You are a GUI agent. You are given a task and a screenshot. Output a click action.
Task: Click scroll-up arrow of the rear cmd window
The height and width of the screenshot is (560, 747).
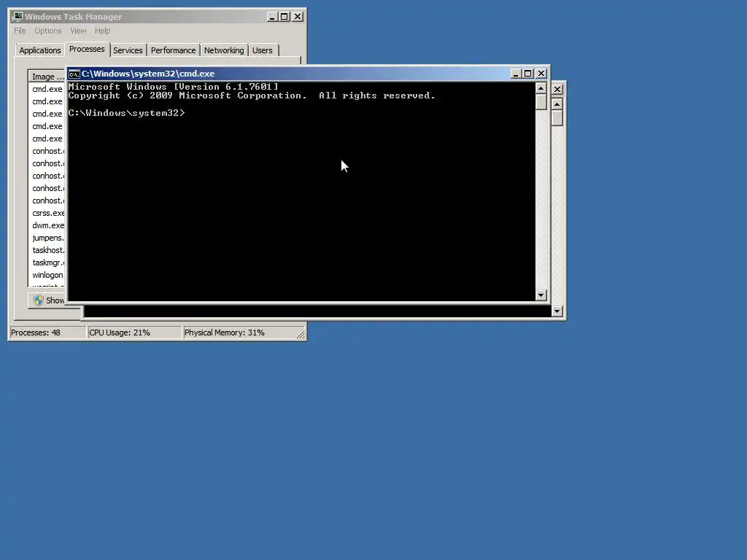557,104
